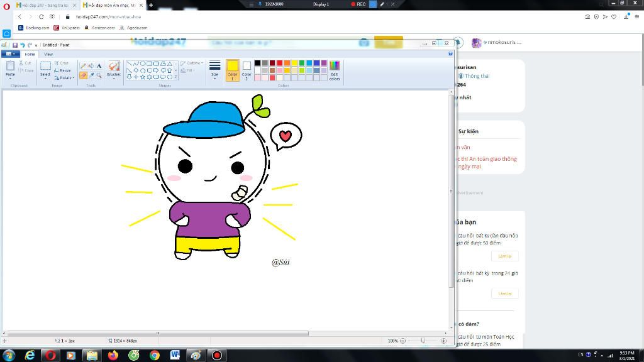
Task: Open Firefox from the taskbar
Action: click(x=113, y=355)
